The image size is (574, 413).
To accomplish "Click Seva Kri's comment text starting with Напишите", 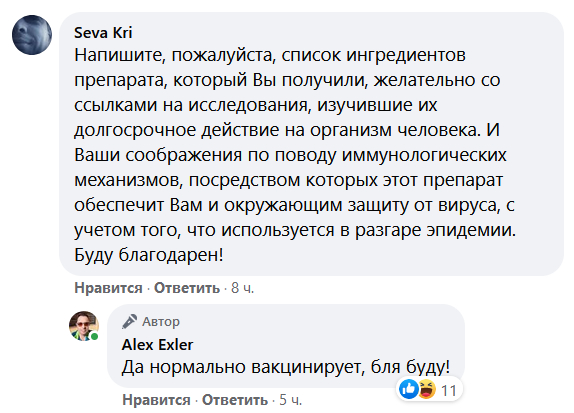I will coord(295,155).
